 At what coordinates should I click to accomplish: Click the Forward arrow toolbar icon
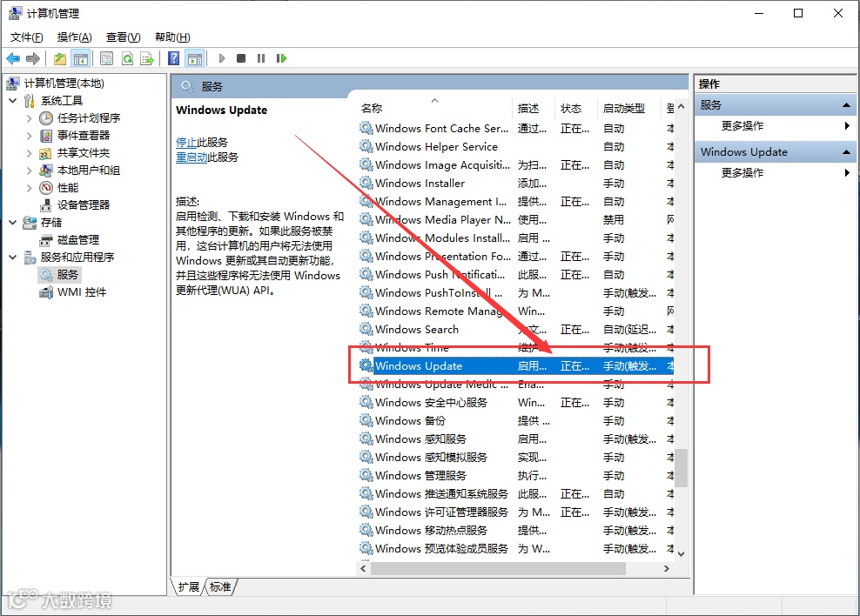33,58
